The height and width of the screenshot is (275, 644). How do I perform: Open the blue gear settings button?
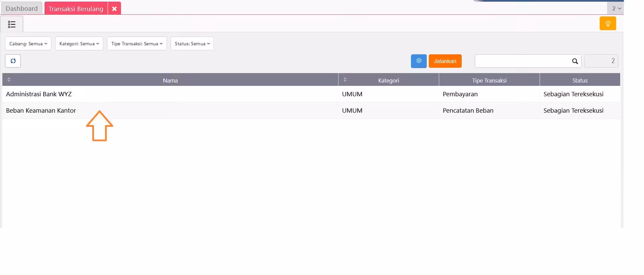pos(419,61)
